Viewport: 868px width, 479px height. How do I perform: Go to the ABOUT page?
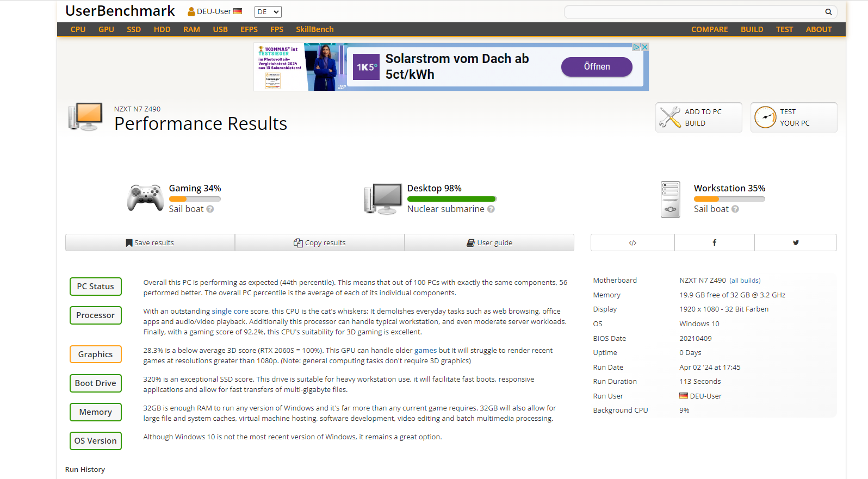click(x=819, y=29)
